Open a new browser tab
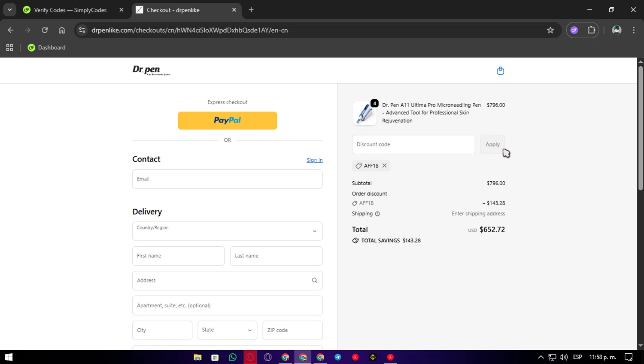The width and height of the screenshot is (644, 364). (x=251, y=10)
